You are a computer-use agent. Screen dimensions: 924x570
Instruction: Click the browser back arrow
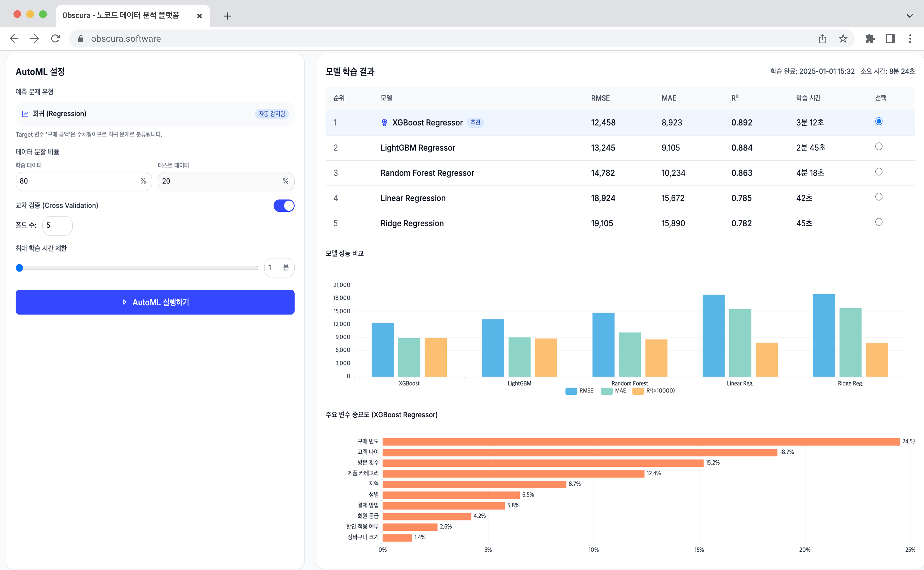click(14, 38)
